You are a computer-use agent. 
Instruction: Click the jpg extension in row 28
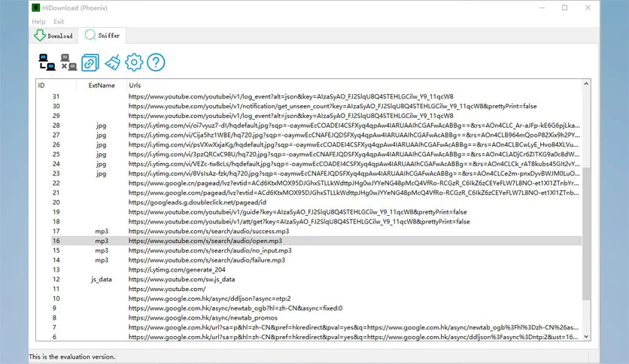(x=101, y=126)
